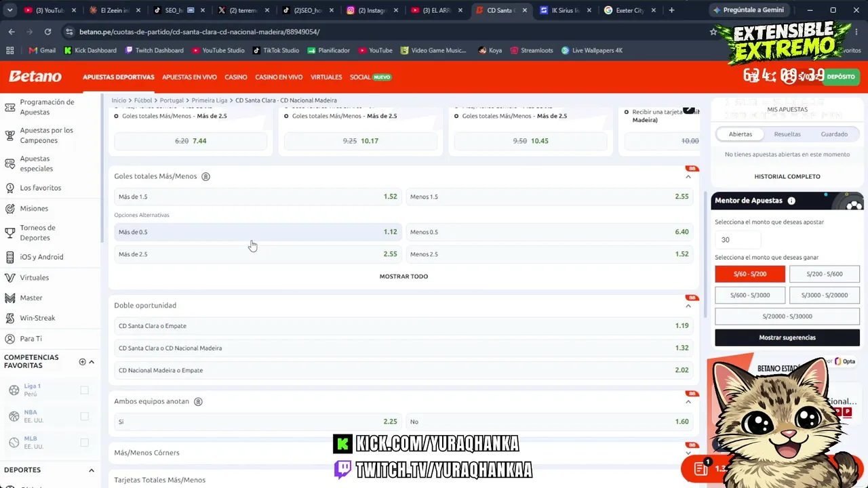Select the Win-Streak sidebar icon
Viewport: 868px width, 488px height.
click(9, 318)
